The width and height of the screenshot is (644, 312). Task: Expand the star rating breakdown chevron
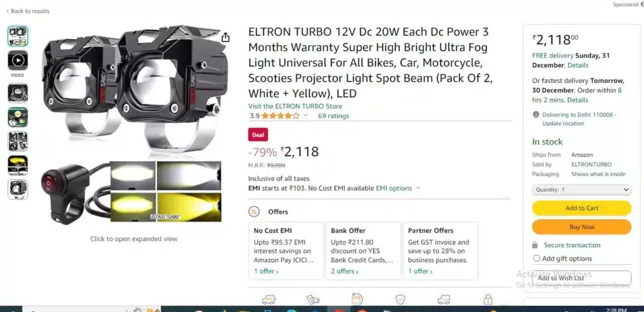(x=306, y=116)
